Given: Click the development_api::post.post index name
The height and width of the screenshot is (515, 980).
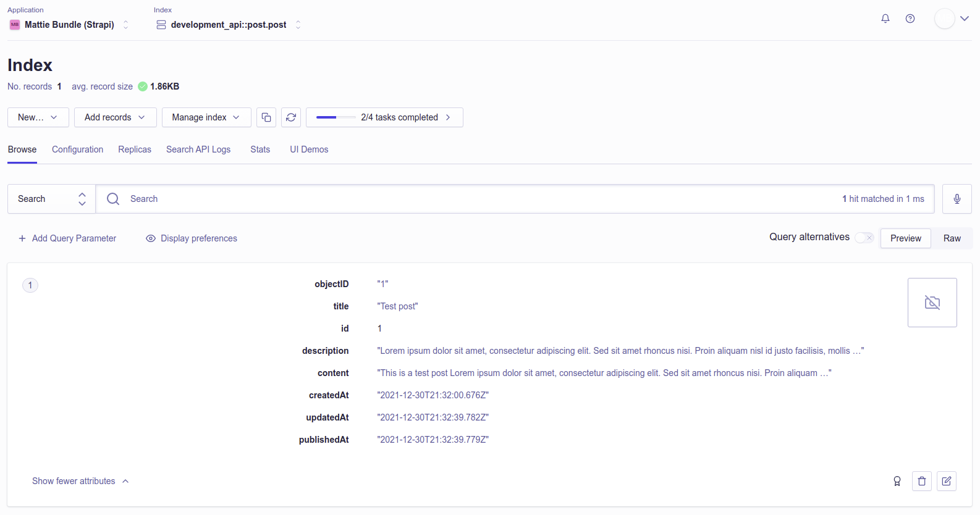Looking at the screenshot, I should 229,25.
